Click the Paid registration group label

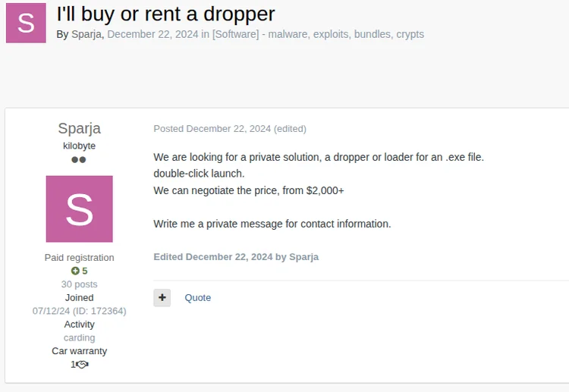point(79,258)
